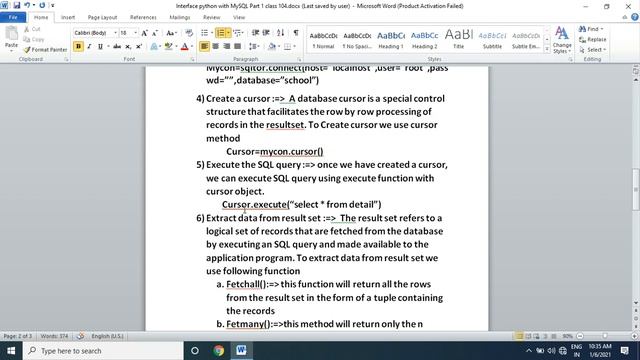Click Replace in Editing group
The width and height of the screenshot is (640, 360).
coord(593,39)
